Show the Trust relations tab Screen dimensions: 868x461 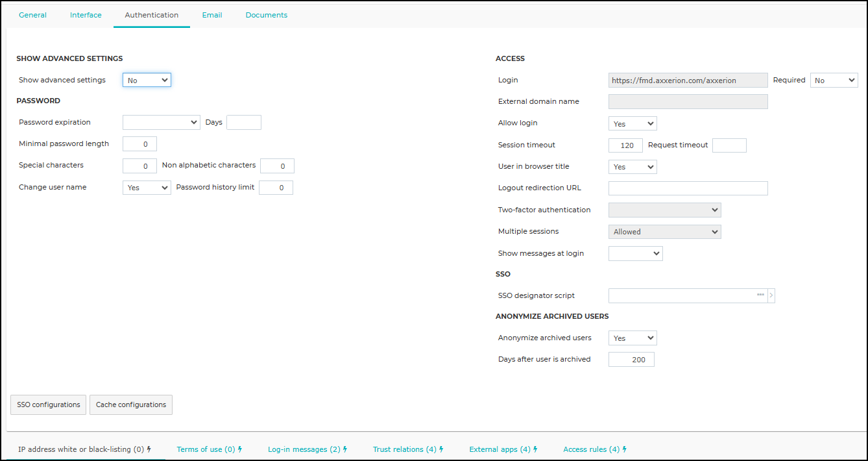click(x=405, y=449)
